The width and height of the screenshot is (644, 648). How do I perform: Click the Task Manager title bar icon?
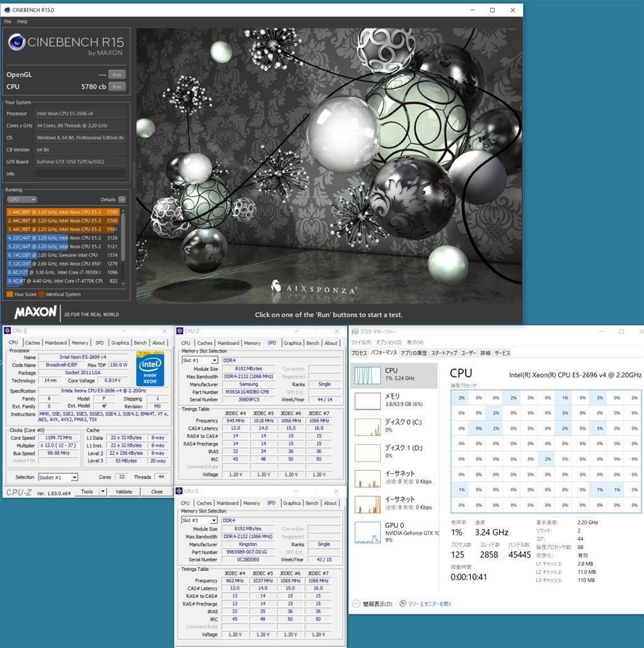pos(355,332)
